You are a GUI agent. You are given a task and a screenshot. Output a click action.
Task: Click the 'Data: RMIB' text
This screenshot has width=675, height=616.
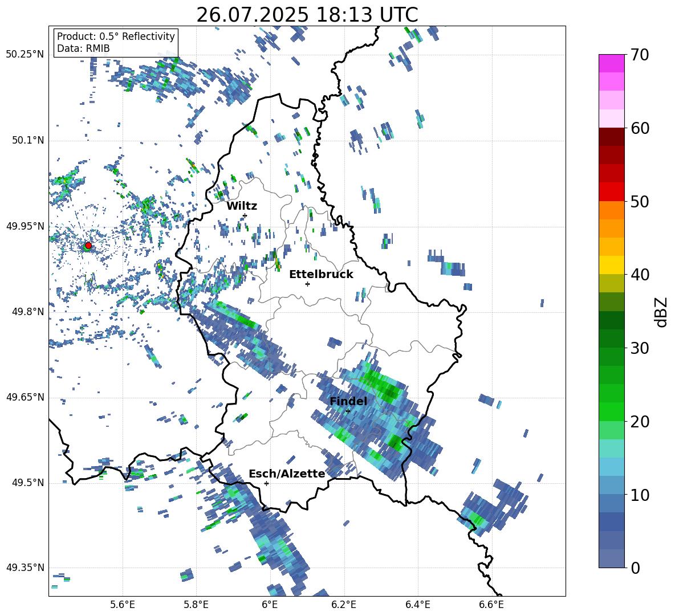[x=83, y=48]
